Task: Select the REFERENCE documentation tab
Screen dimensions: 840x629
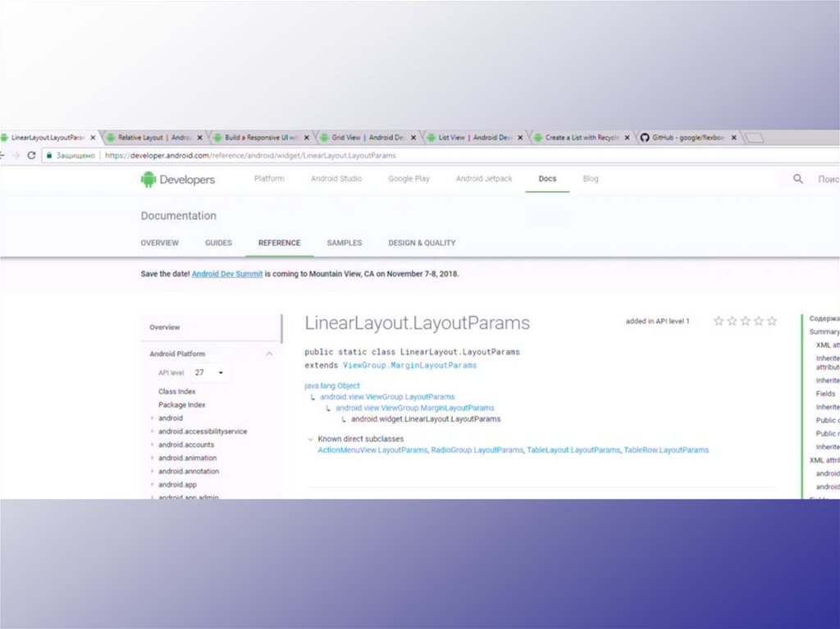Action: tap(279, 243)
